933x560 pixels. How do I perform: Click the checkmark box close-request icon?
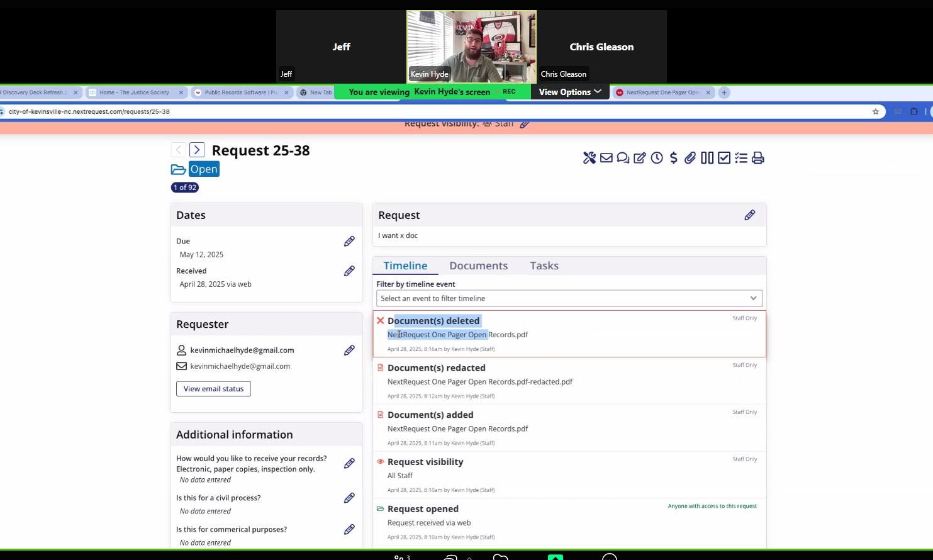[724, 158]
